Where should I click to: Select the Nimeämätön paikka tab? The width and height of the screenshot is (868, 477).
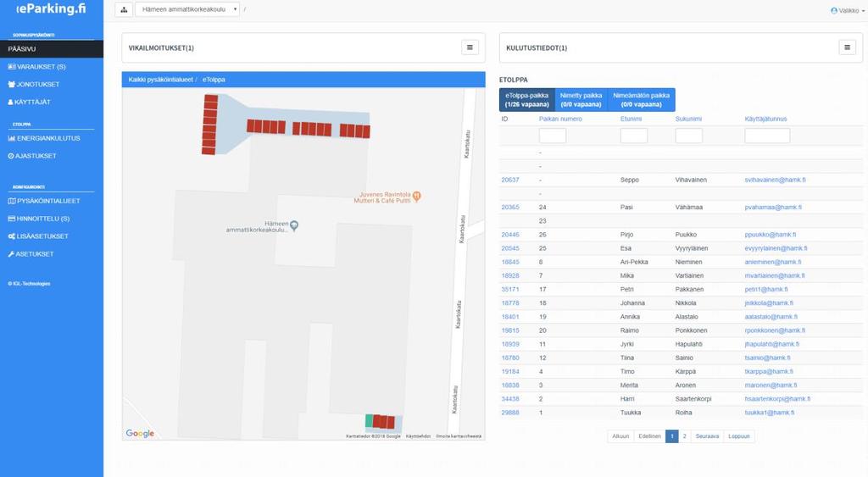click(x=641, y=100)
